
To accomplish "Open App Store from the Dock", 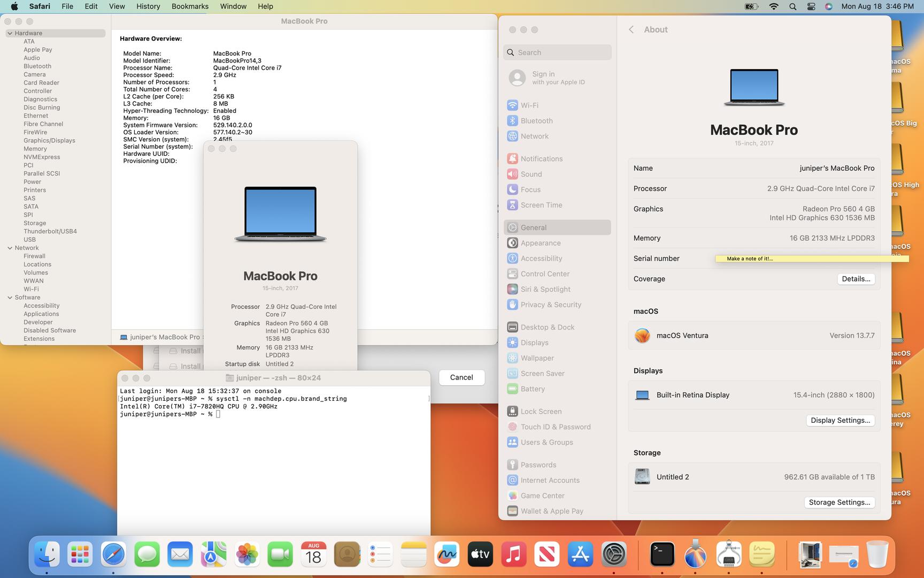I will tap(580, 554).
